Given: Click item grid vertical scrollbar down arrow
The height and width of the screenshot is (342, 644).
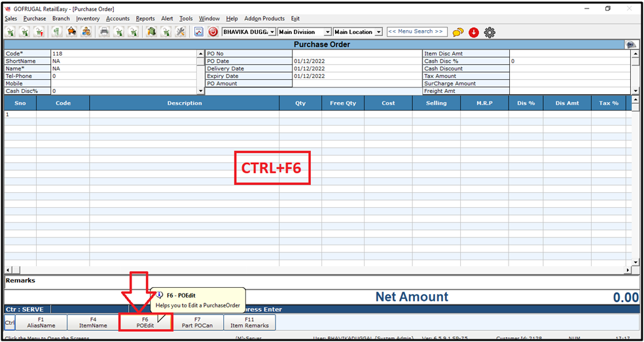Looking at the screenshot, I should tap(635, 262).
